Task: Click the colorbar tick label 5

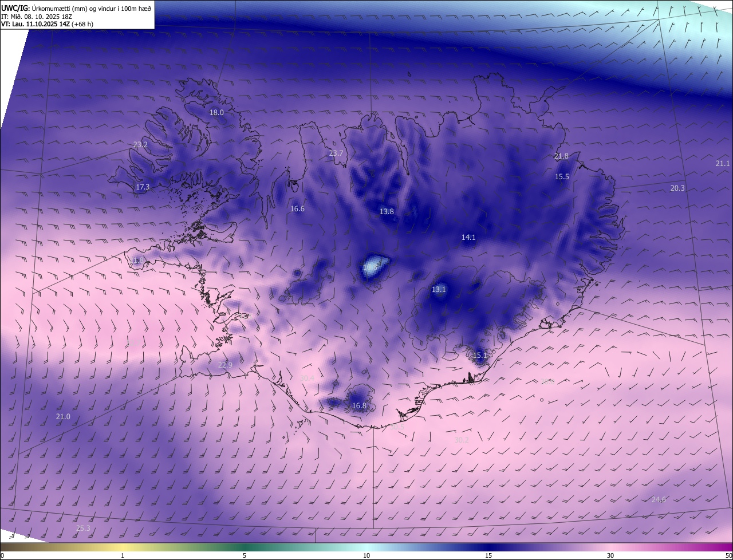Action: (245, 555)
